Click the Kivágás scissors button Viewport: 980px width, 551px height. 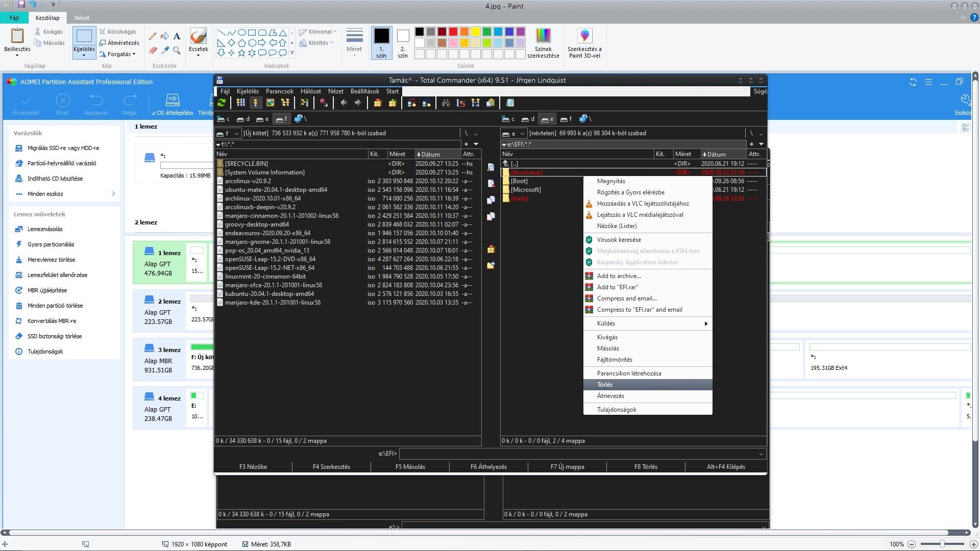tap(49, 32)
